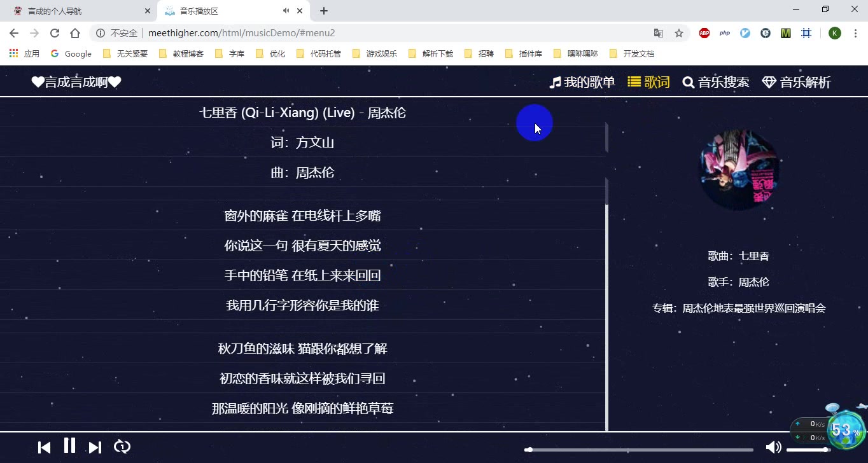The width and height of the screenshot is (868, 463).
Task: Click the 词：方文山 line
Action: (302, 142)
